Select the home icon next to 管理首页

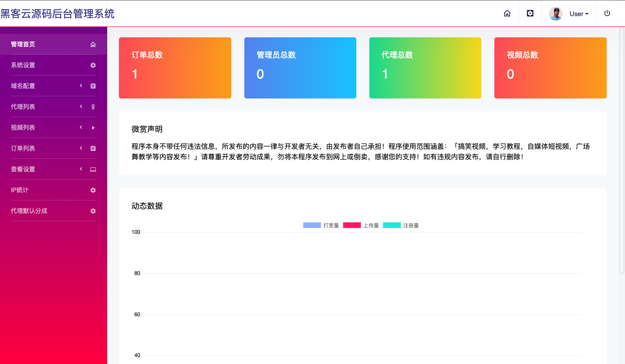pyautogui.click(x=93, y=44)
